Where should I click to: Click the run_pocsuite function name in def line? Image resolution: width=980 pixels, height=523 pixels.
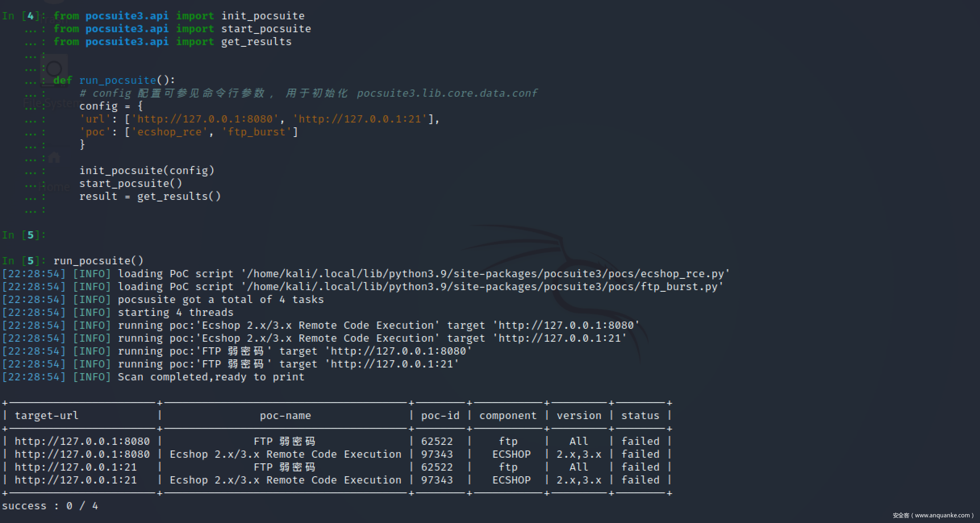pyautogui.click(x=117, y=81)
